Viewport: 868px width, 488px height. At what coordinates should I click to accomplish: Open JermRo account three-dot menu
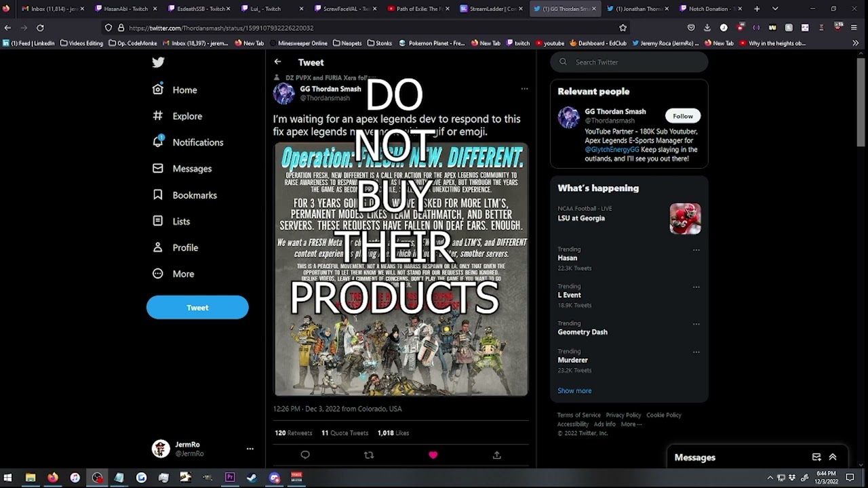[250, 449]
